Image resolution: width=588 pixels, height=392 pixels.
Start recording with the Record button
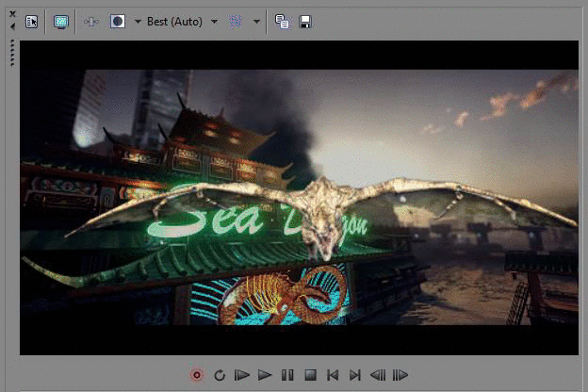coord(197,375)
